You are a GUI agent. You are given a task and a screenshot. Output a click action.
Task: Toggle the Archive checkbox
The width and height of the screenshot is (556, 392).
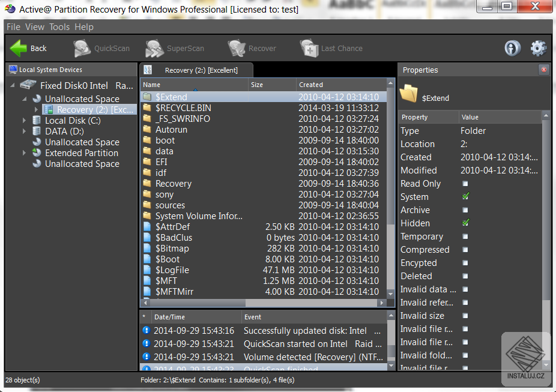click(465, 210)
